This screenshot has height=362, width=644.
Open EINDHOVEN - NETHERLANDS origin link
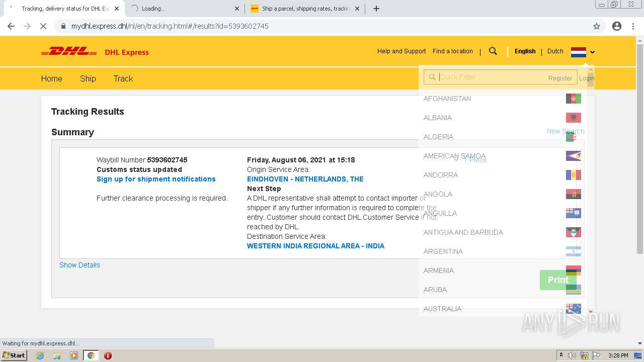(305, 179)
